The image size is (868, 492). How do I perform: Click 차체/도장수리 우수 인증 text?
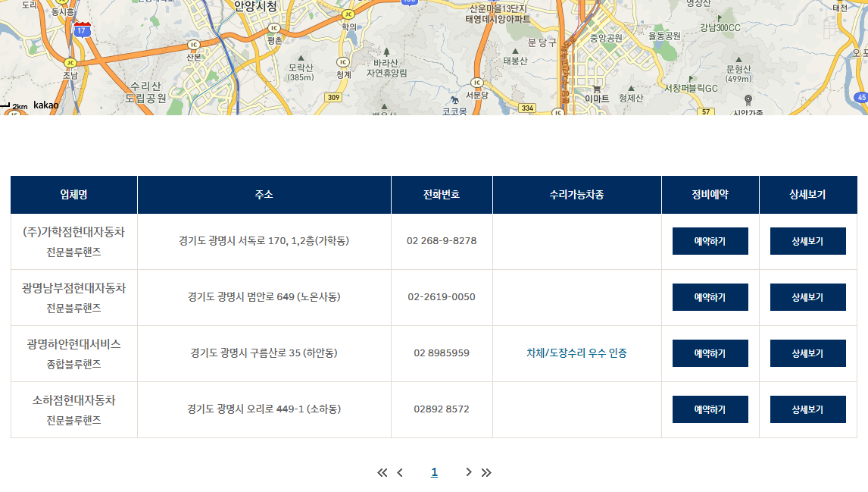point(576,353)
